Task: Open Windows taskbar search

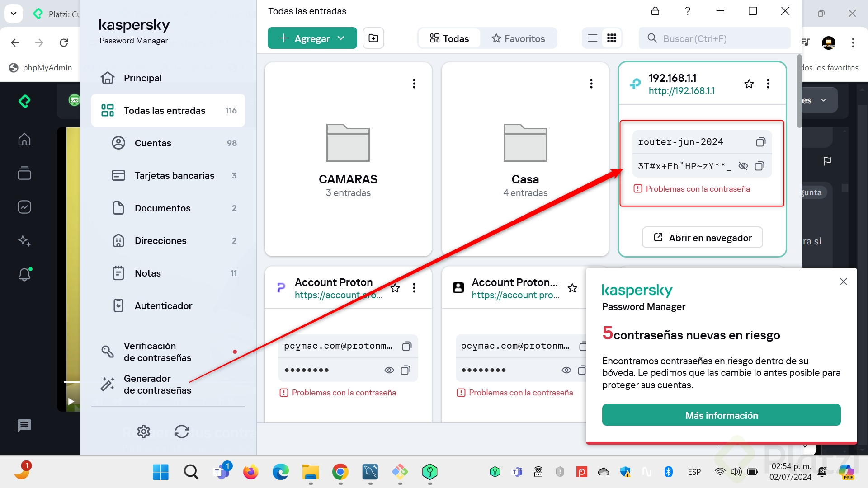Action: tap(191, 472)
